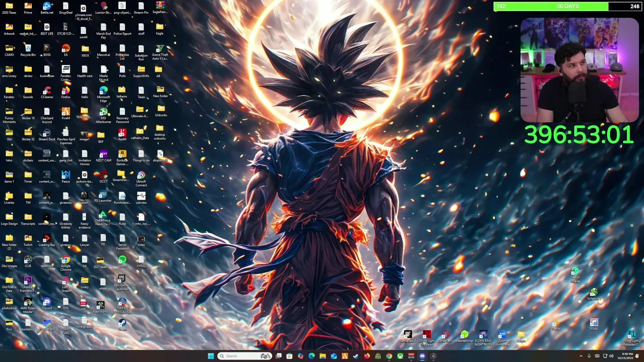Open the Police Report document
The image size is (644, 362).
click(122, 29)
